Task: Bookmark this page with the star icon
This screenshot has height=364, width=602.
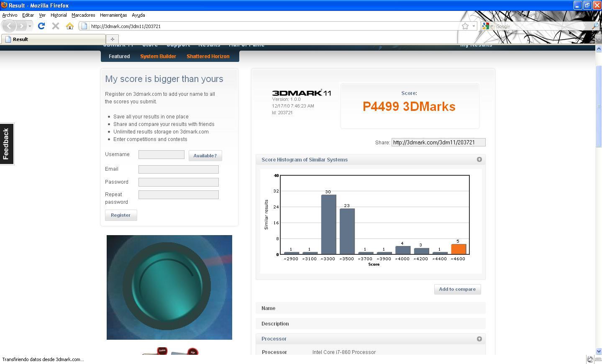Action: click(465, 26)
